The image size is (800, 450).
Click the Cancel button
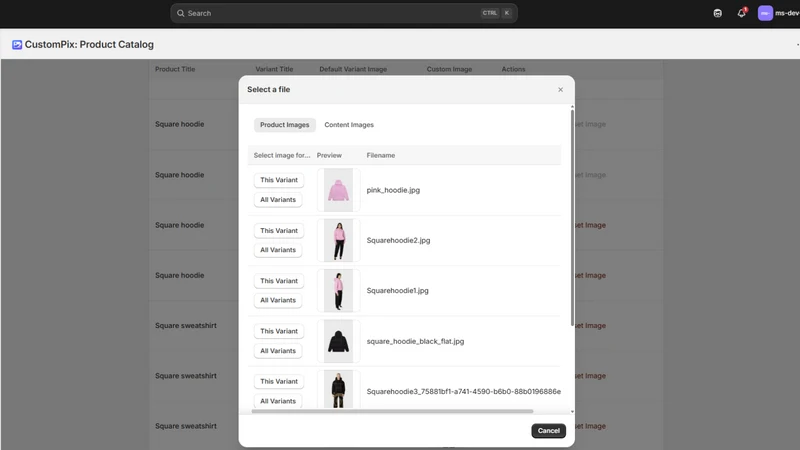point(548,431)
